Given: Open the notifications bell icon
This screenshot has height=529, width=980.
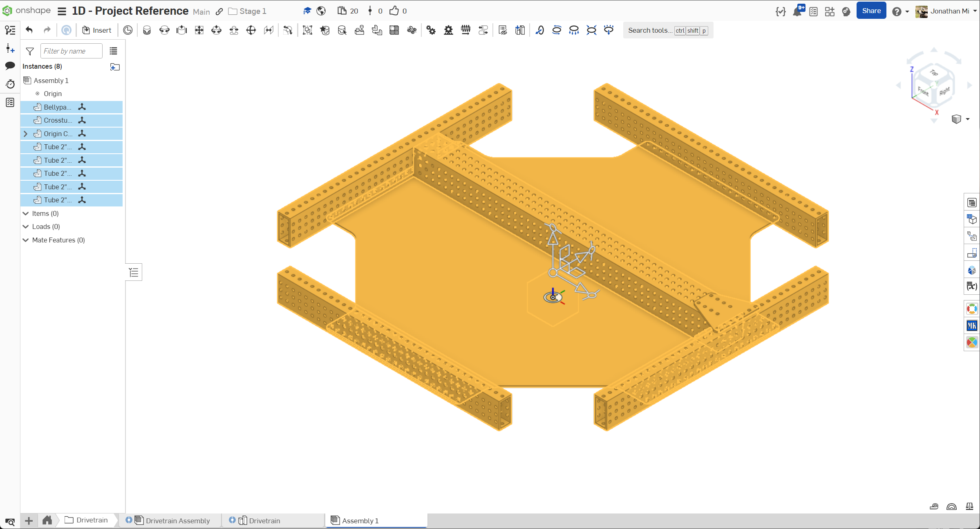Looking at the screenshot, I should (x=797, y=11).
